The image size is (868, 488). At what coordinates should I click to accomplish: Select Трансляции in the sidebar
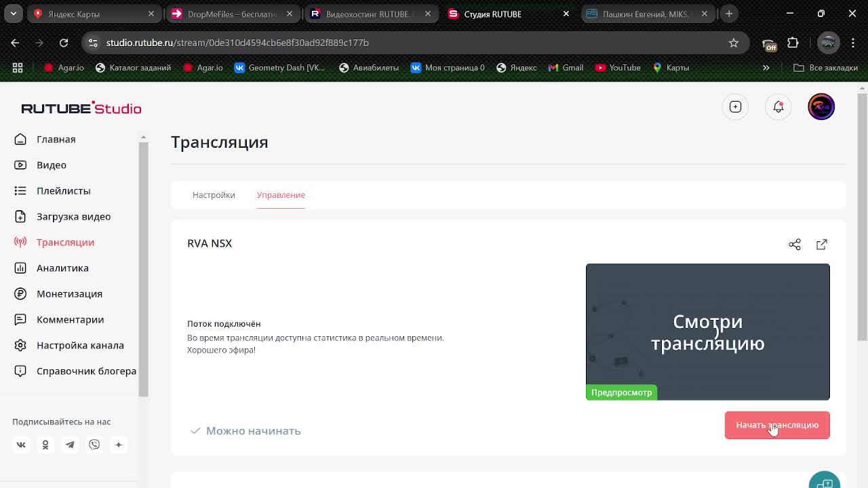pyautogui.click(x=54, y=242)
